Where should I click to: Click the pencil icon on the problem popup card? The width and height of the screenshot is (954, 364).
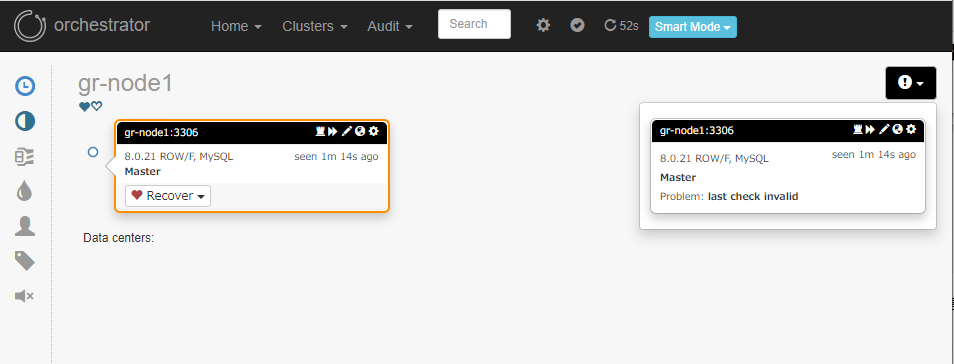pos(885,129)
